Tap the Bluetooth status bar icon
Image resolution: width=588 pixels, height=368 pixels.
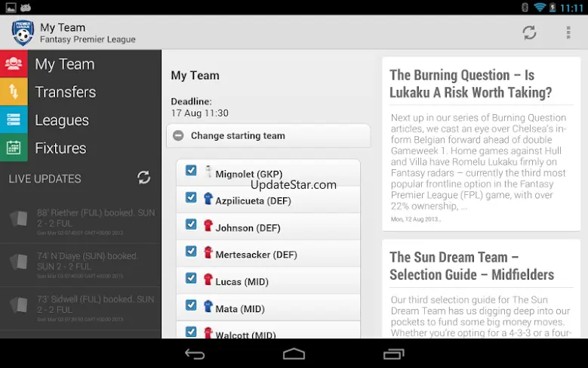(525, 7)
